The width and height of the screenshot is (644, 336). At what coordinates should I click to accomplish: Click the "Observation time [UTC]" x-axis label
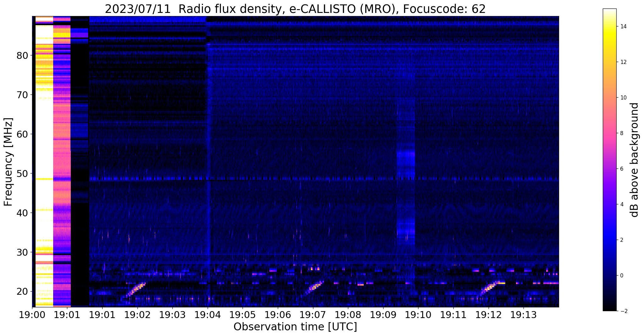point(295,327)
